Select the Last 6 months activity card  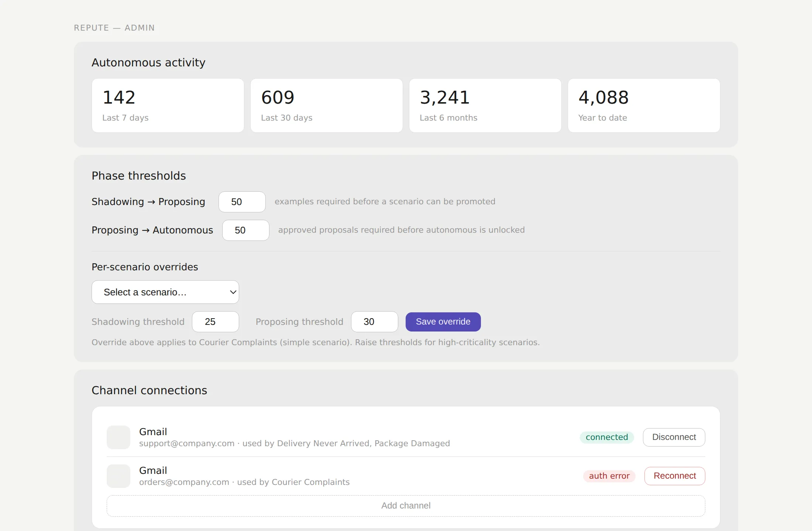(485, 105)
